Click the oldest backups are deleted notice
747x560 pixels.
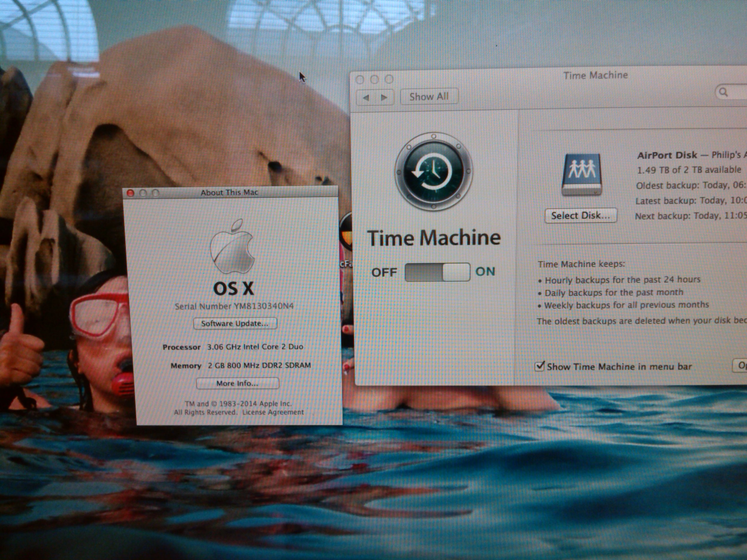click(x=642, y=321)
